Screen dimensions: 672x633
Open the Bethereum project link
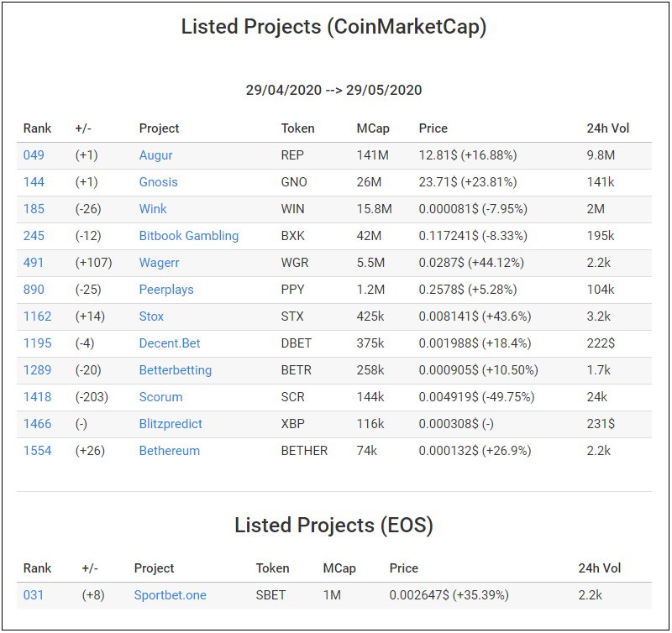(x=170, y=451)
